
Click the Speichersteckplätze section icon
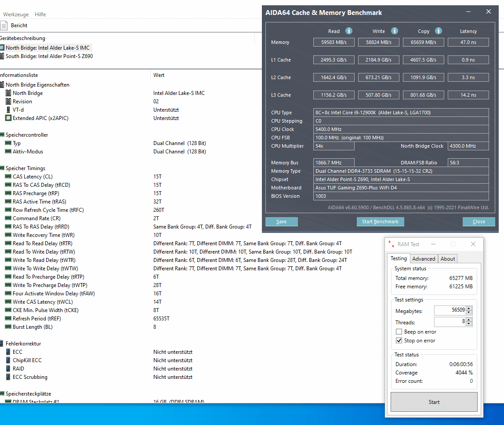(x=2, y=394)
